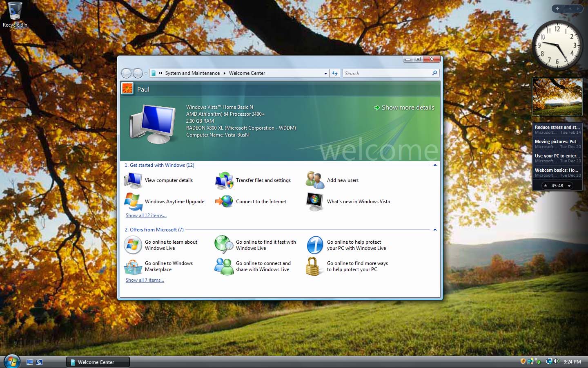Viewport: 588px width, 368px height.
Task: Click the sidebar add gadget plus button
Action: [557, 8]
